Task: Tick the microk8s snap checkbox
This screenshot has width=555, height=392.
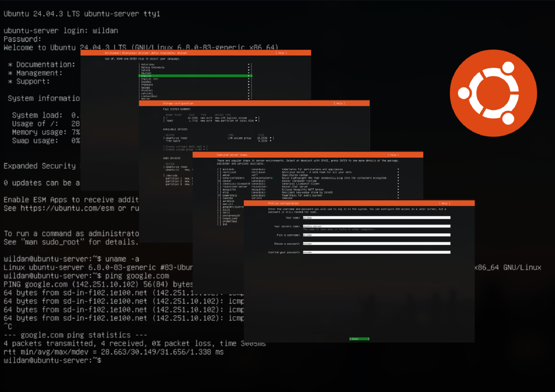Action: [x=219, y=169]
